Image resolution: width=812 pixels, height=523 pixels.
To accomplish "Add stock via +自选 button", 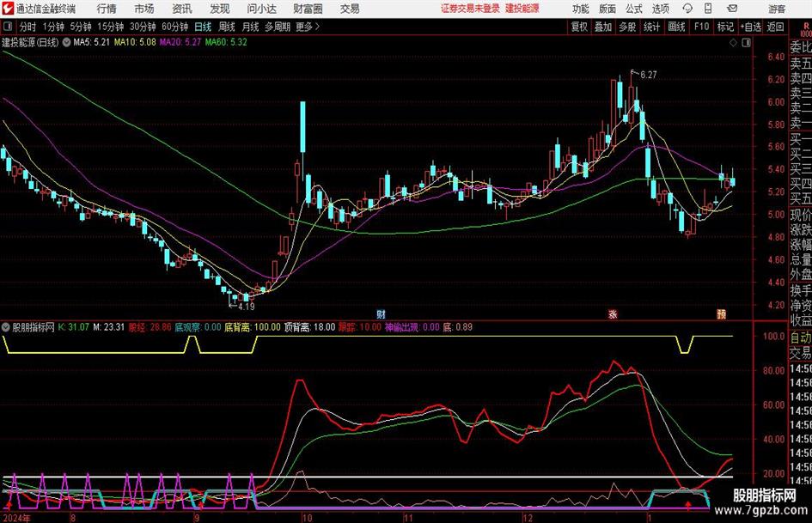I will [751, 27].
